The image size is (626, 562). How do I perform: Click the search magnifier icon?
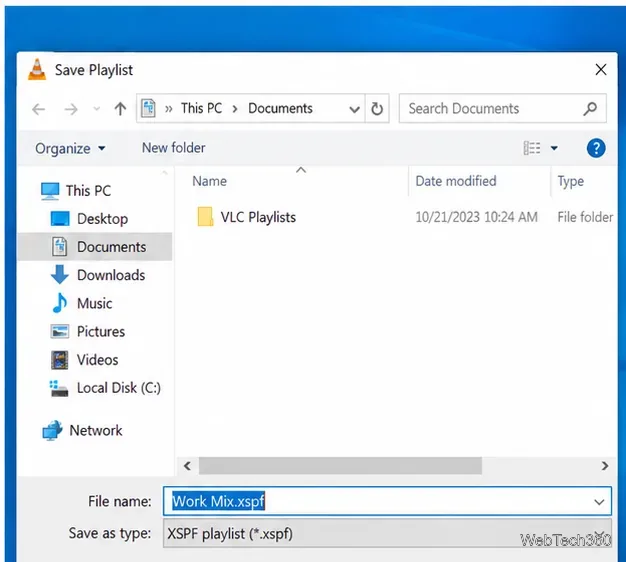(x=590, y=109)
